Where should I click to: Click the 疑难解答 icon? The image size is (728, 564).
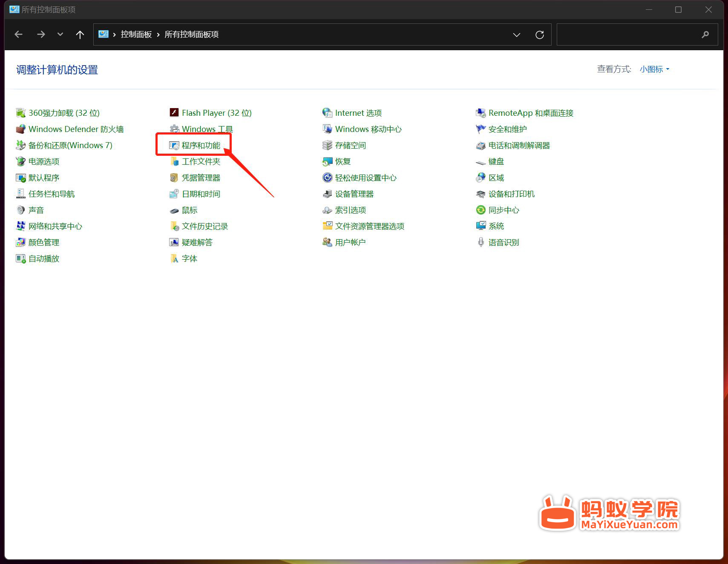click(x=174, y=242)
